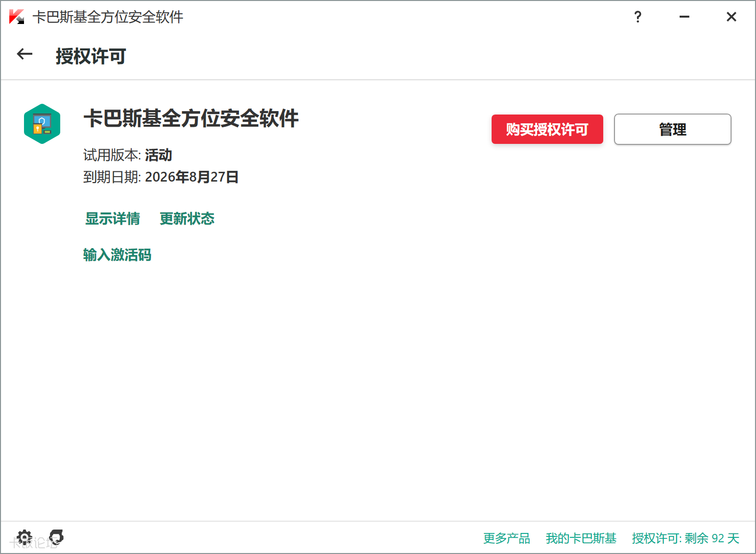Click the 卡巴斯基全方位安全软件 product heading
756x554 pixels.
click(x=191, y=118)
